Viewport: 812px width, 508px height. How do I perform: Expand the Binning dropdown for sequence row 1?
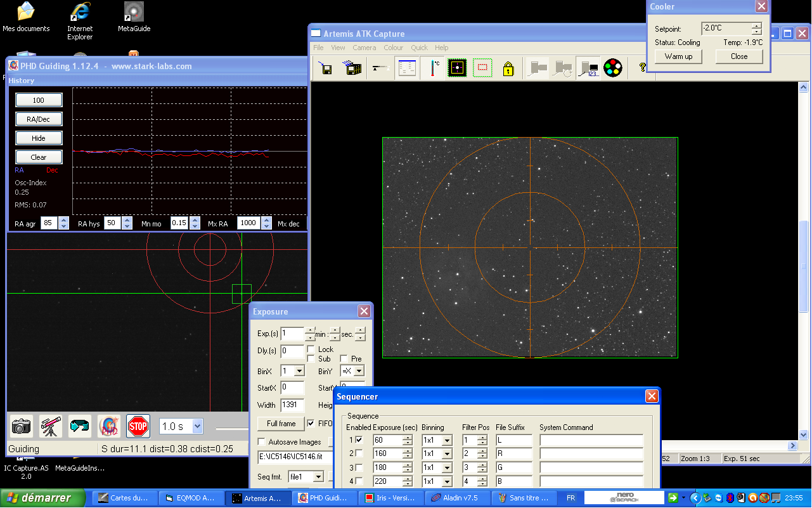(447, 440)
